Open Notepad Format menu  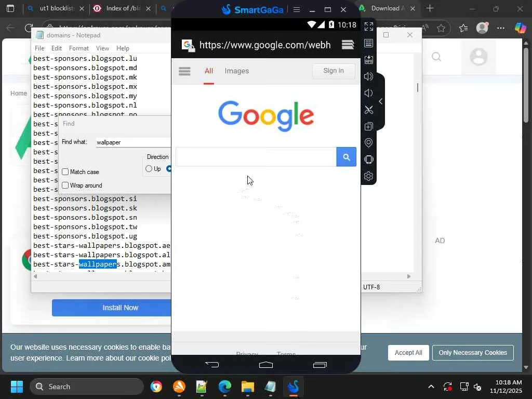(x=79, y=48)
